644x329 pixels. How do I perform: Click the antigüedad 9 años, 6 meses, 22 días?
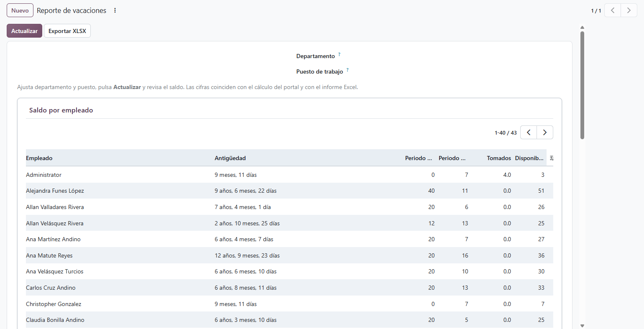pyautogui.click(x=245, y=191)
